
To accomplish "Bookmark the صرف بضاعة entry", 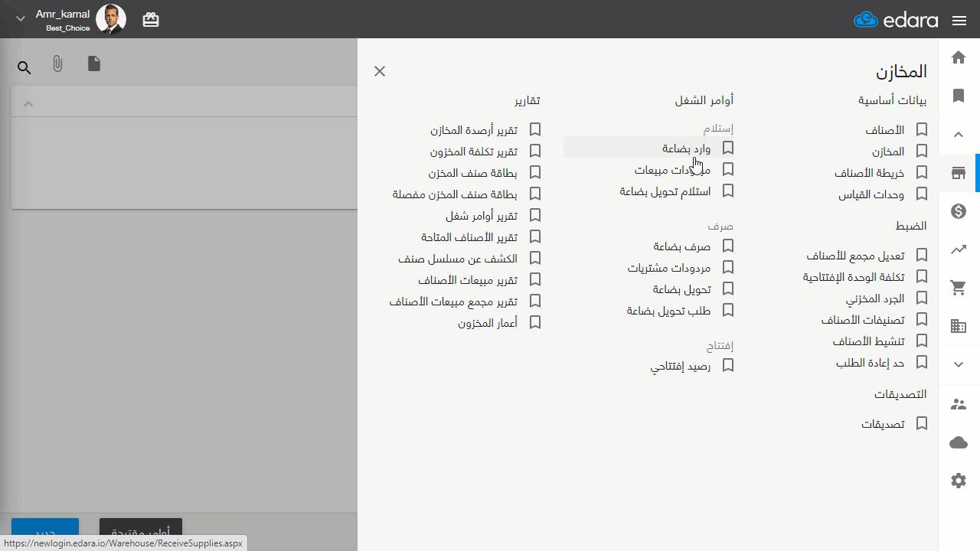I will coord(728,246).
